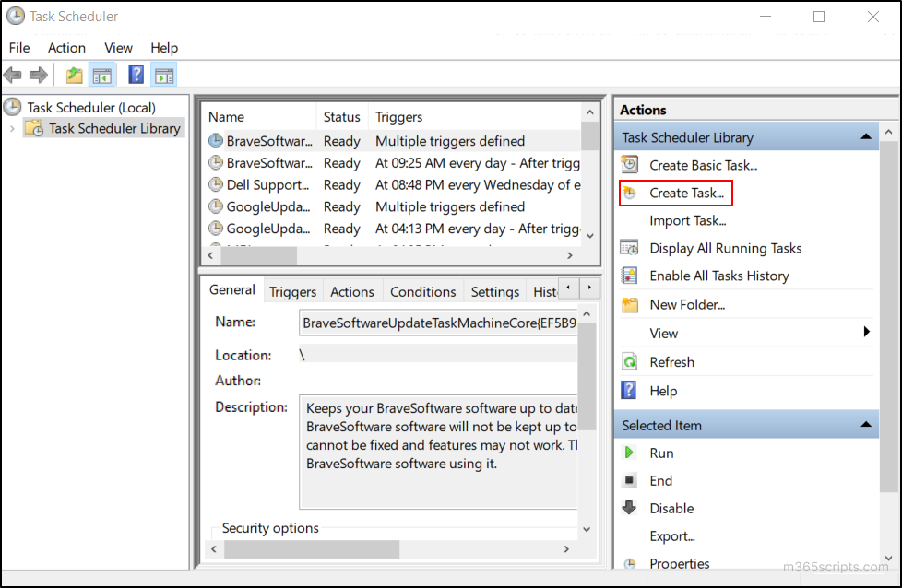Refresh the task list

671,361
